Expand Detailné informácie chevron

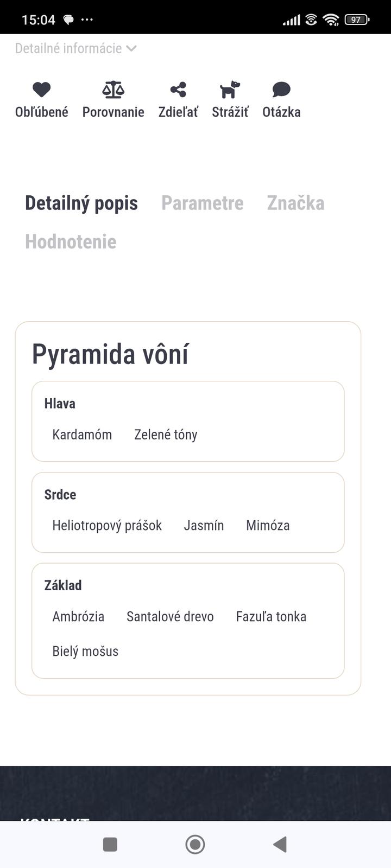131,48
